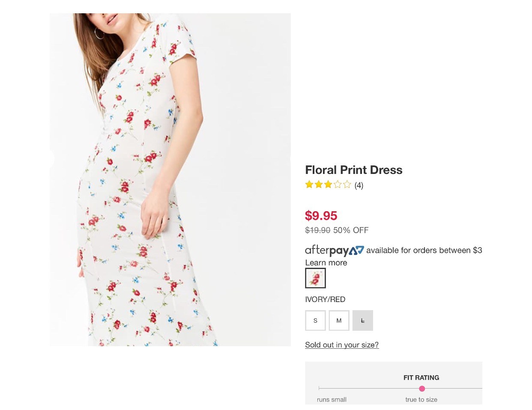532x410 pixels.
Task: Open the (4) reviews count
Action: pos(359,186)
